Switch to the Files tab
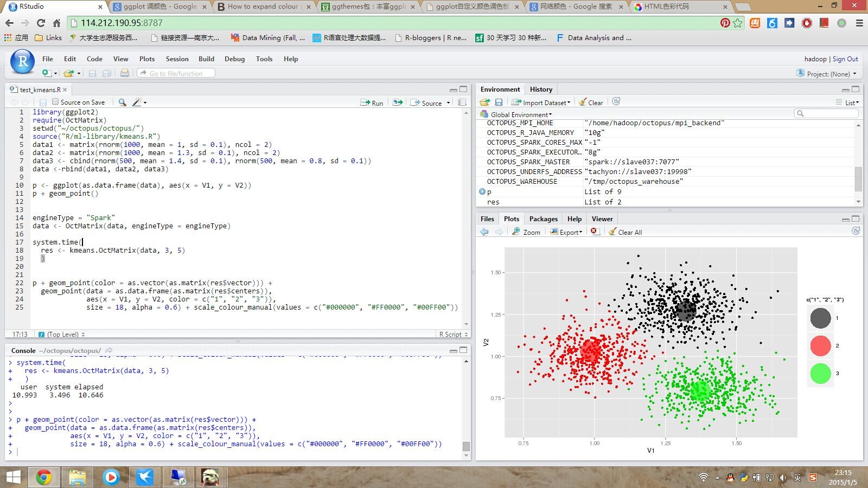The image size is (868, 488). coord(487,219)
